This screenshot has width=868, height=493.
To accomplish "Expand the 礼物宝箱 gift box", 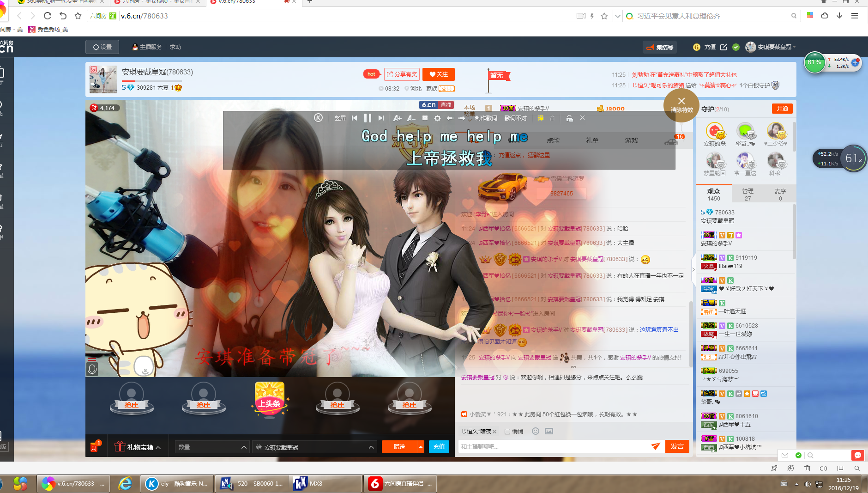I will click(138, 447).
